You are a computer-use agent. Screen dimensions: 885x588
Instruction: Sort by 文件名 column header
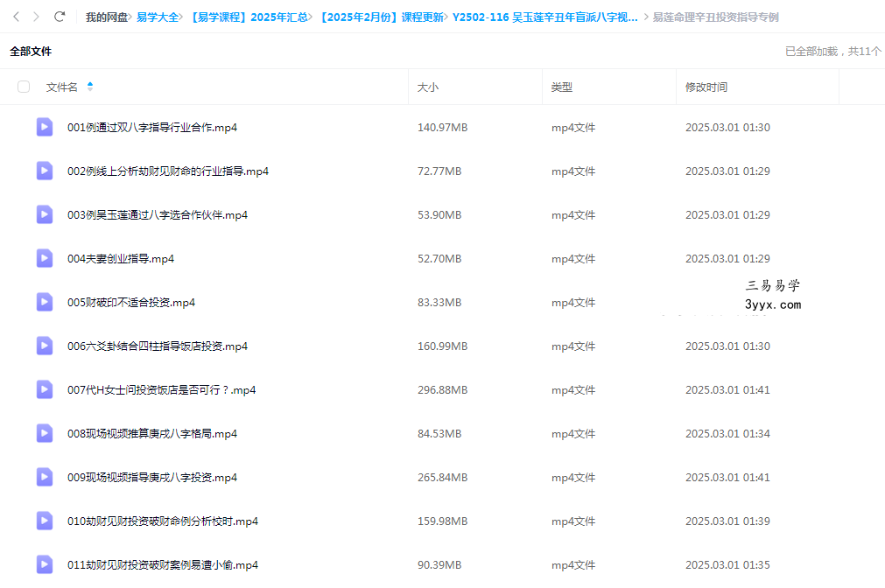click(x=61, y=87)
